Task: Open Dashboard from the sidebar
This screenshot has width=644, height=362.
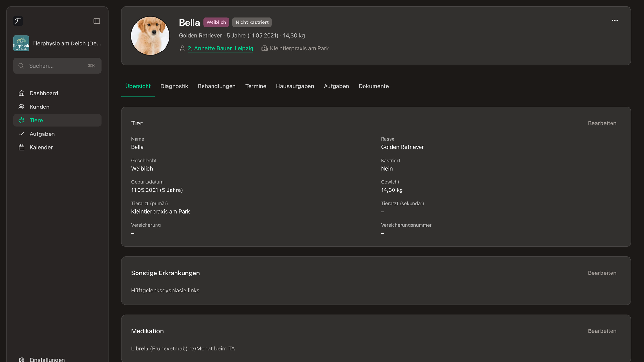Action: (57, 93)
